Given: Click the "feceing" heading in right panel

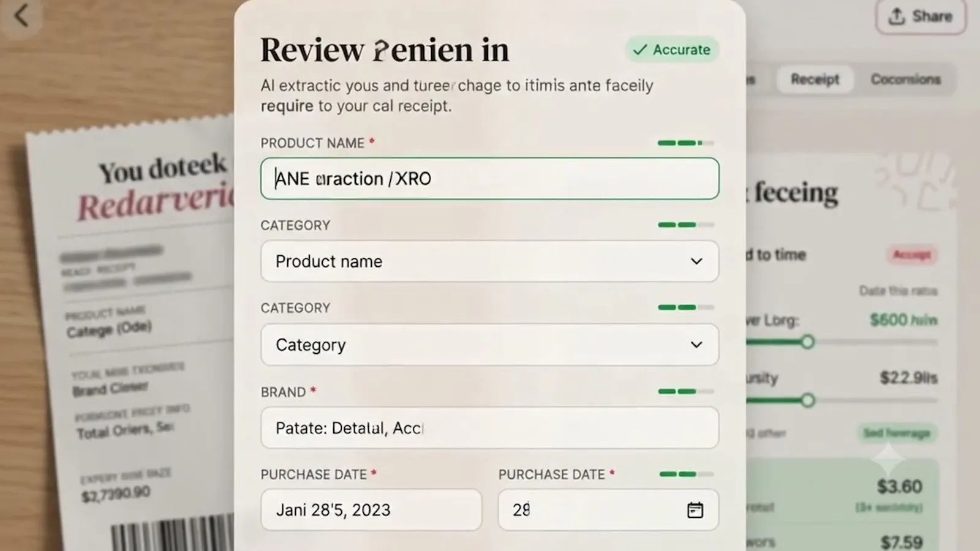Looking at the screenshot, I should pos(796,193).
